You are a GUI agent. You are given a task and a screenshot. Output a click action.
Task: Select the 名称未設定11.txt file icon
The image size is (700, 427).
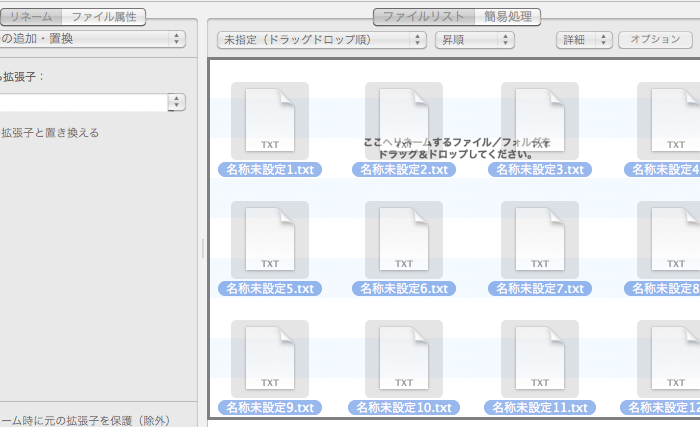coord(540,357)
